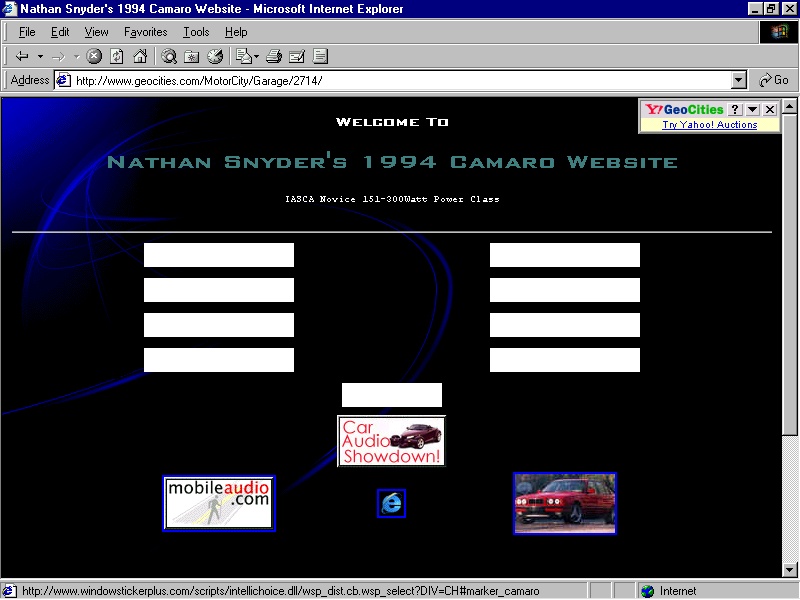Open the Favorites menu
Viewport: 800px width, 600px height.
pos(146,32)
